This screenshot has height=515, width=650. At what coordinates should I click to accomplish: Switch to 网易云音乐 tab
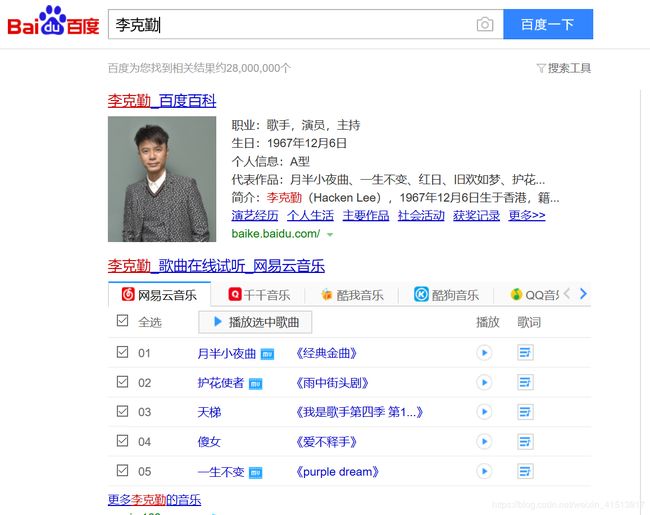(159, 295)
